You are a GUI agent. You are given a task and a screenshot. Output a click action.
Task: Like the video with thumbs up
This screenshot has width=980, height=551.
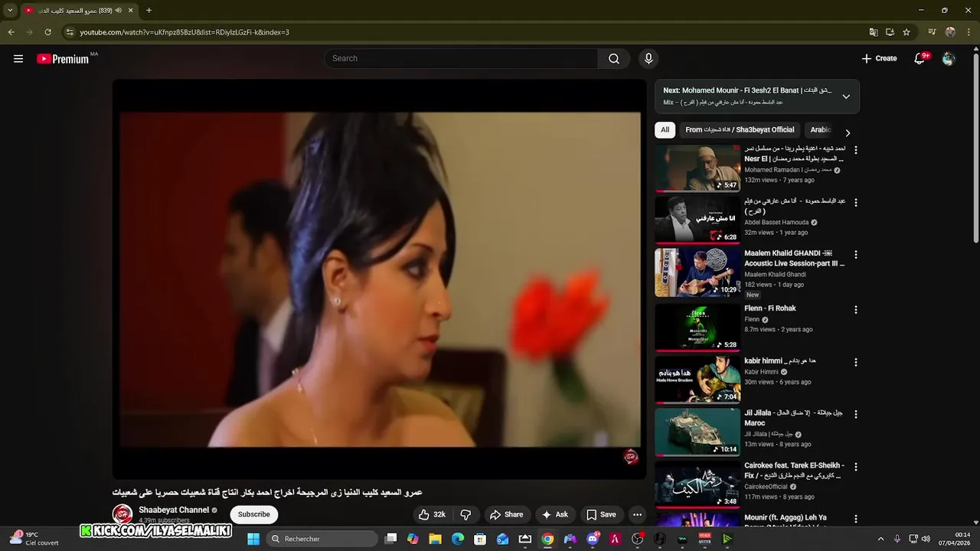point(432,515)
